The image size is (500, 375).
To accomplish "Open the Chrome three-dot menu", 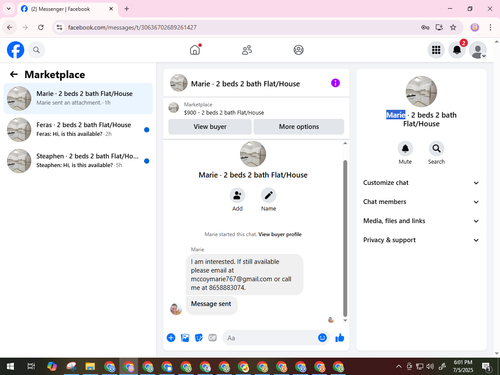I will pos(490,27).
